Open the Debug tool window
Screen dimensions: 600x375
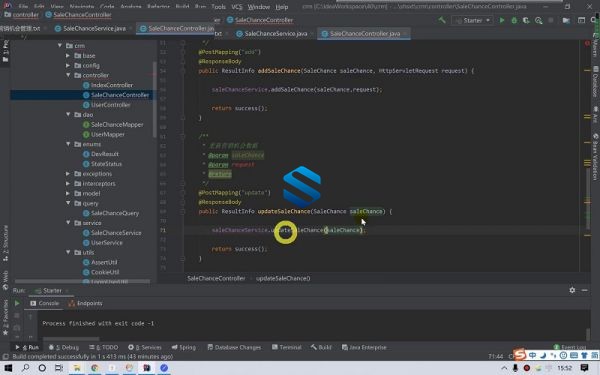point(64,347)
